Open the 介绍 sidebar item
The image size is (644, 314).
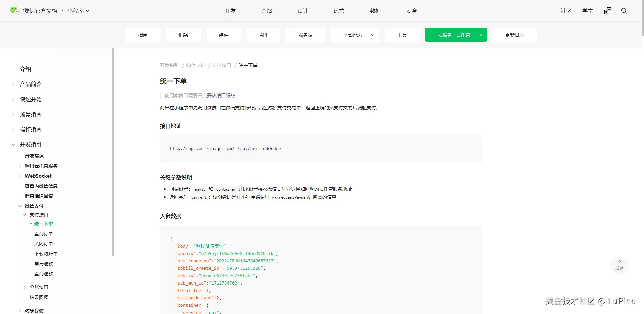click(25, 69)
